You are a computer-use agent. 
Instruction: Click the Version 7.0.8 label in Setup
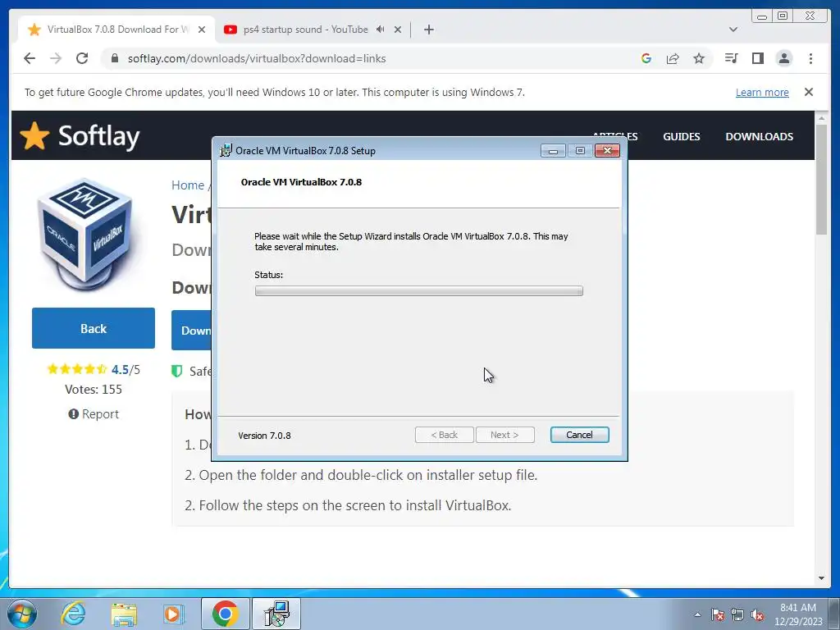[264, 436]
